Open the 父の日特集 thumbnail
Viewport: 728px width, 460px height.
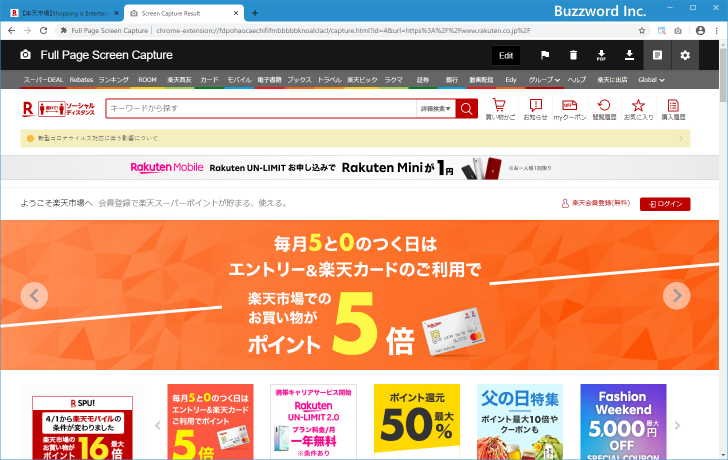coord(520,422)
